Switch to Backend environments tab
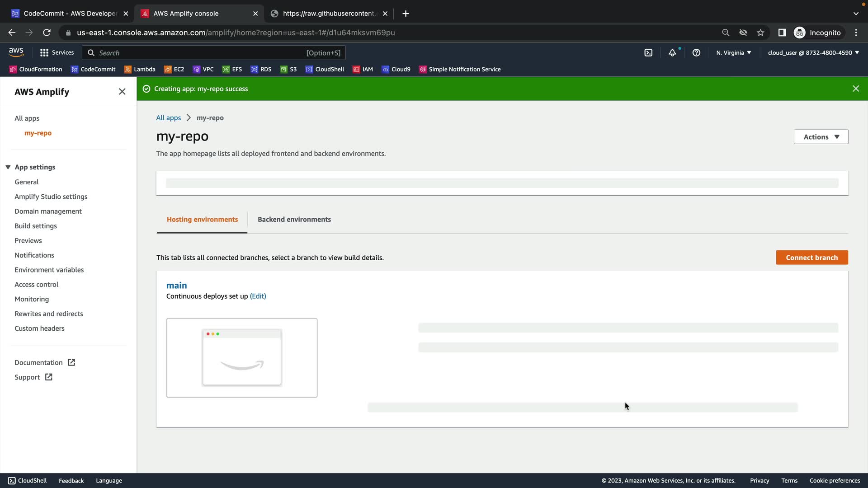Image resolution: width=868 pixels, height=488 pixels. (294, 220)
